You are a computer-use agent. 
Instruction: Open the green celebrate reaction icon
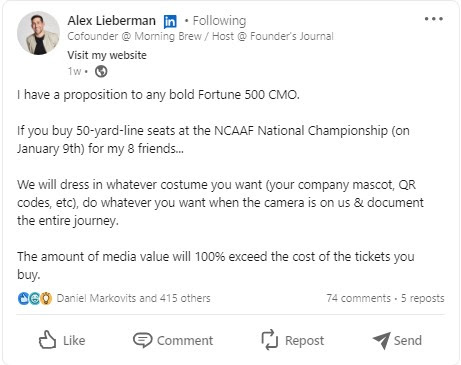coord(35,298)
